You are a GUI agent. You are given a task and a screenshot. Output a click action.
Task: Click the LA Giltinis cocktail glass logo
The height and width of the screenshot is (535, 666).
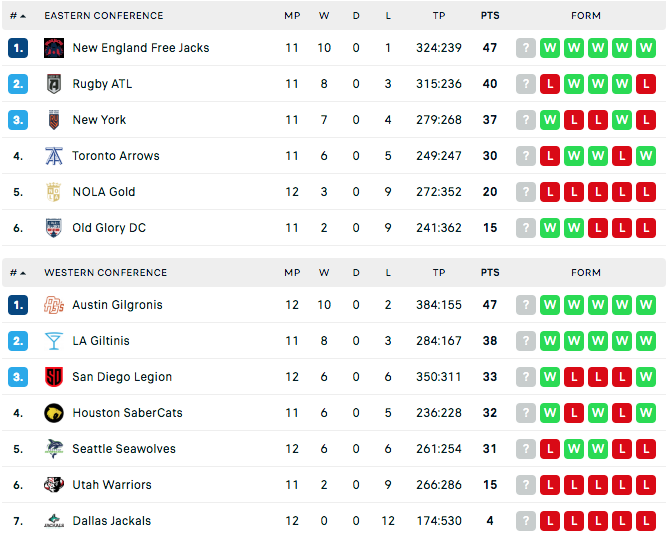[54, 341]
